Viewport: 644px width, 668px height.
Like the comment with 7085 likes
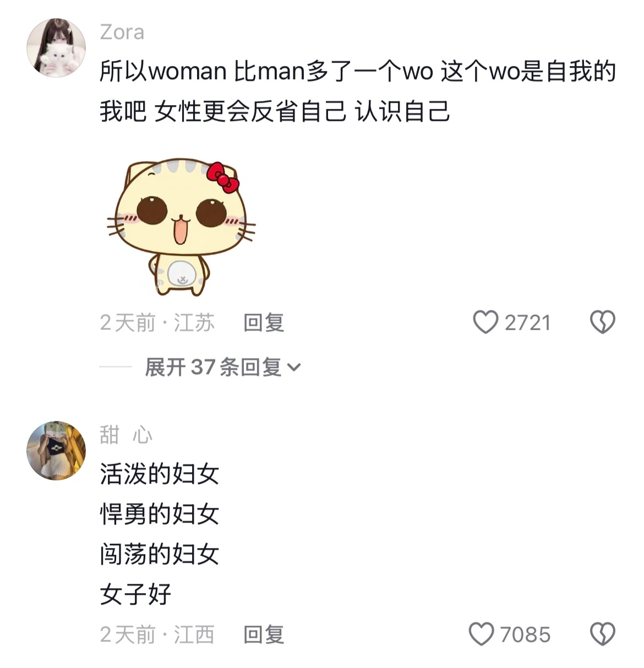coord(481,634)
